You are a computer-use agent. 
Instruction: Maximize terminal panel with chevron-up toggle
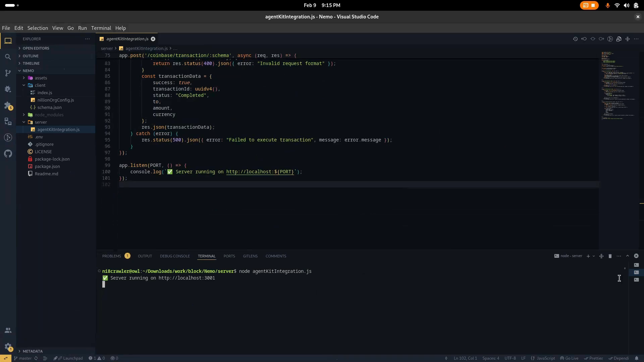(628, 256)
